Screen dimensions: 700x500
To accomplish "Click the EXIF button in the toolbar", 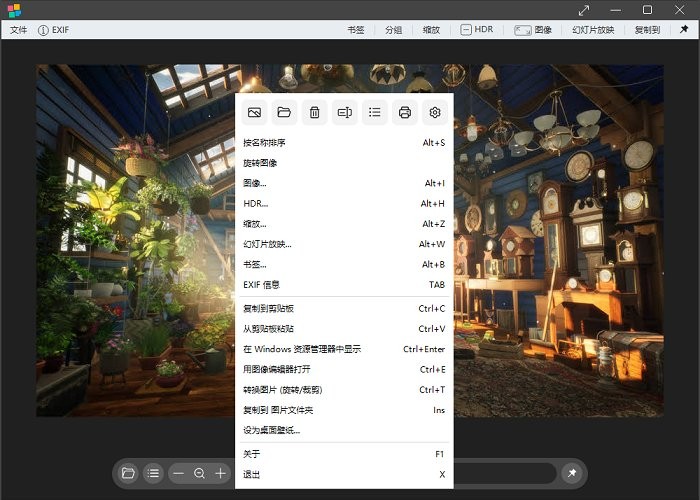I will click(57, 30).
